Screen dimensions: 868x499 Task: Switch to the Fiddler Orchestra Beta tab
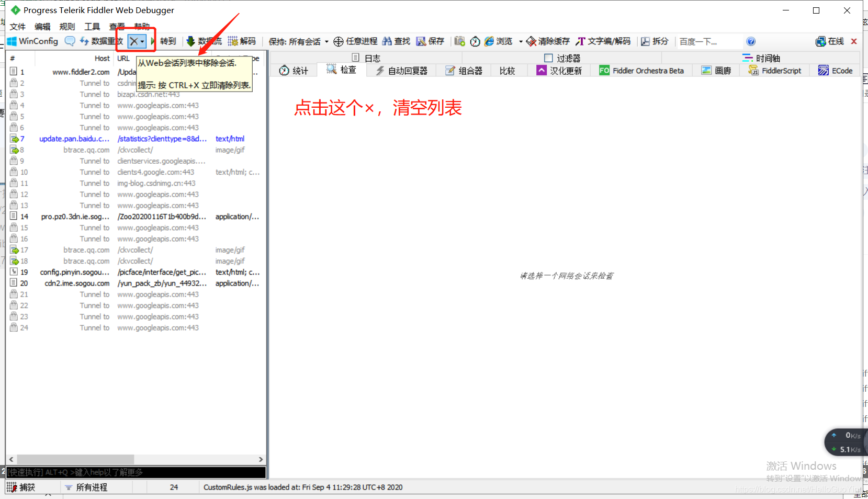641,71
